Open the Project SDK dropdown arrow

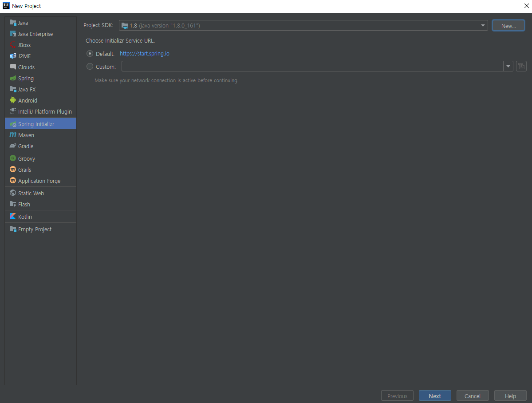(483, 25)
